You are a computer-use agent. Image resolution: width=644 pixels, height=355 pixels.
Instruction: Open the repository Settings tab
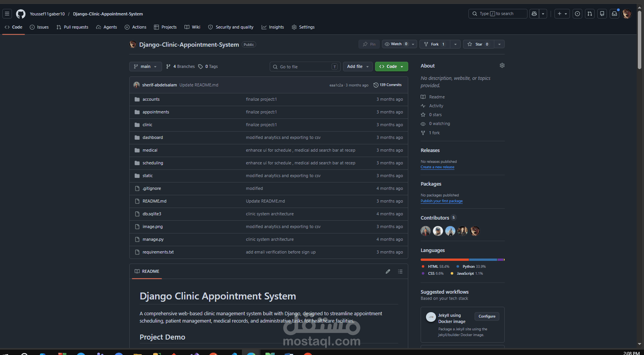point(303,27)
